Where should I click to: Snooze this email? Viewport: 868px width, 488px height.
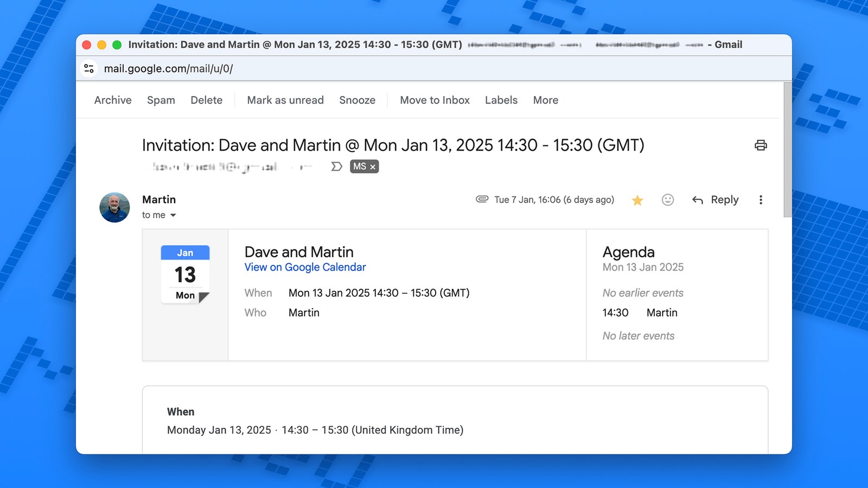pos(357,100)
